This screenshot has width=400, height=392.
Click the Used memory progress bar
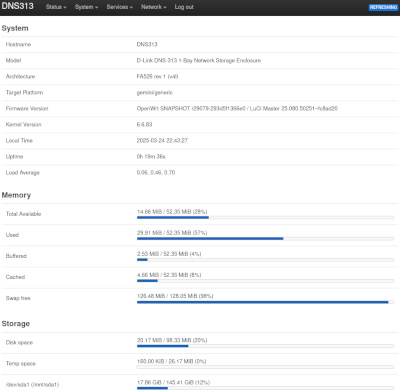coord(265,239)
